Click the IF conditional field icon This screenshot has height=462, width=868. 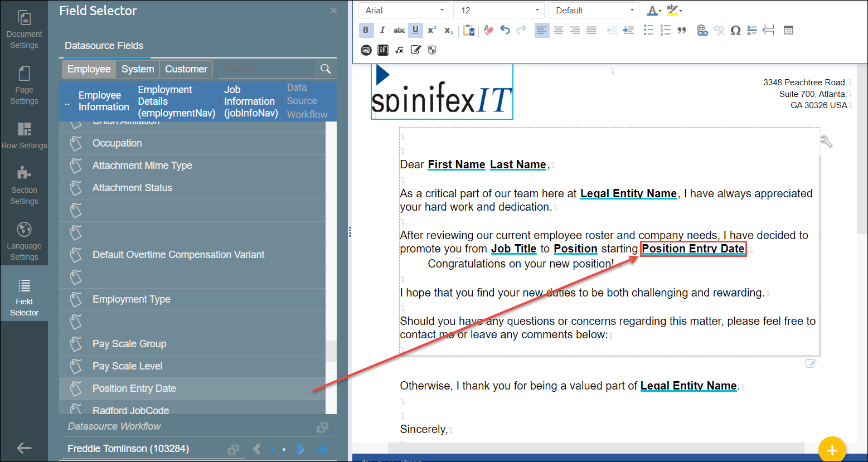tap(383, 50)
